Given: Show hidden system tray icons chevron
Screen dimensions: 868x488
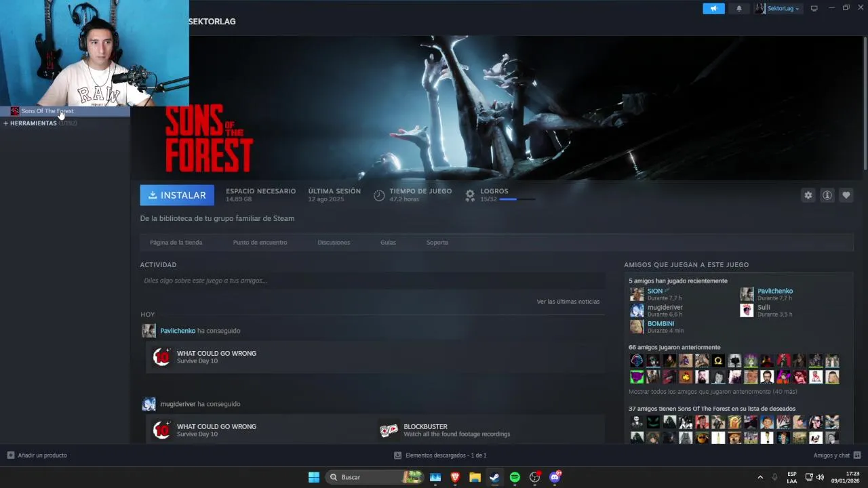Looking at the screenshot, I should 760,477.
